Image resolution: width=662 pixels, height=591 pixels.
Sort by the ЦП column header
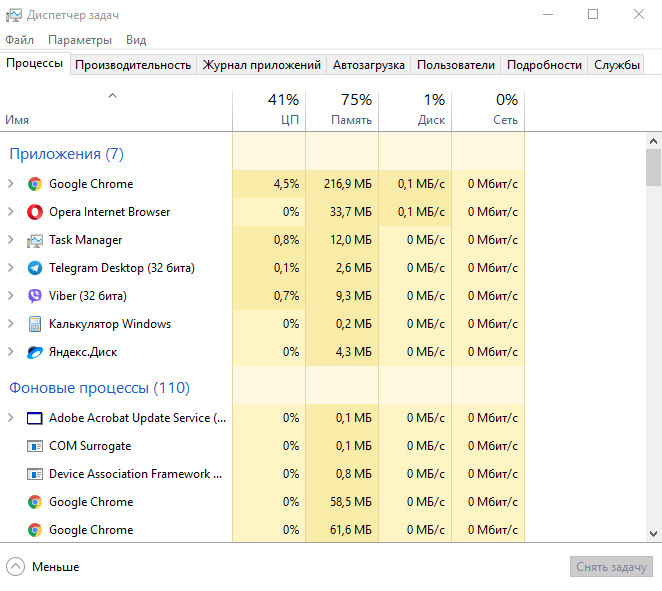(x=269, y=111)
